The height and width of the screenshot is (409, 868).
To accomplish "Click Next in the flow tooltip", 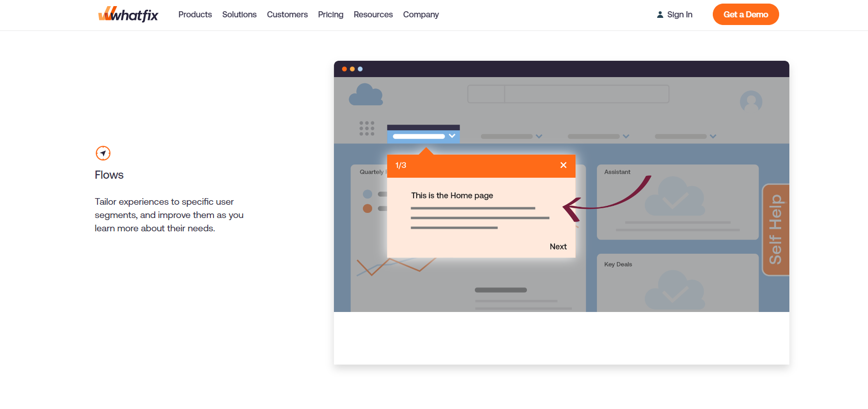I will (558, 247).
